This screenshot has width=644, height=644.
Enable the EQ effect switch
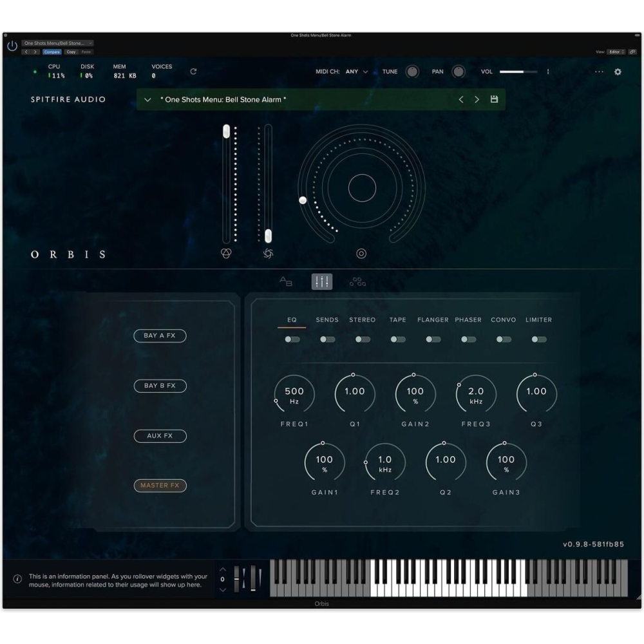(292, 339)
